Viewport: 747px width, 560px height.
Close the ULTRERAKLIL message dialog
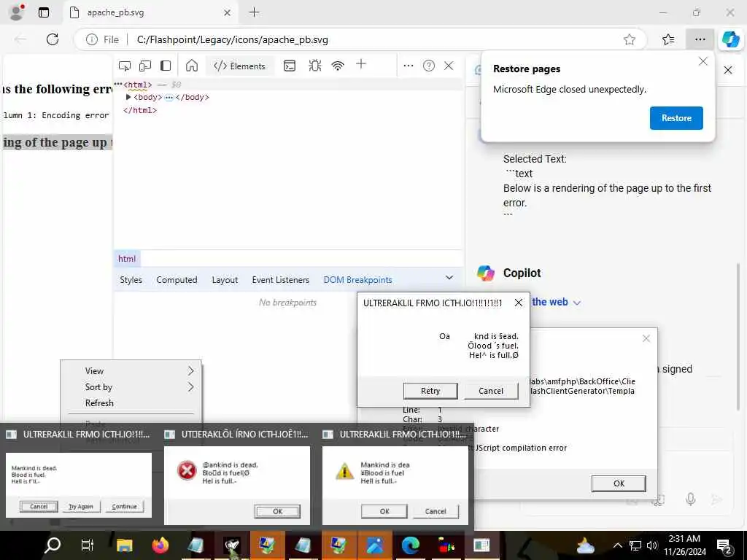(x=519, y=303)
